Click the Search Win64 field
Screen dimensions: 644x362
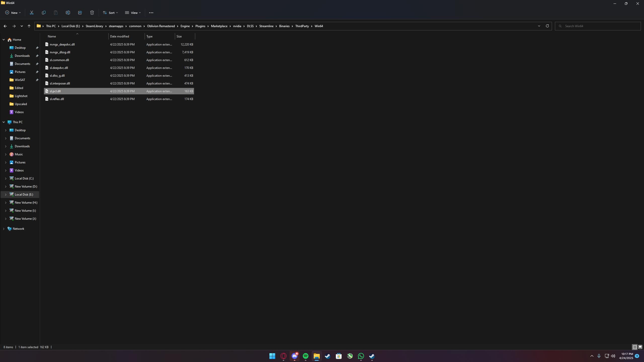pos(598,26)
